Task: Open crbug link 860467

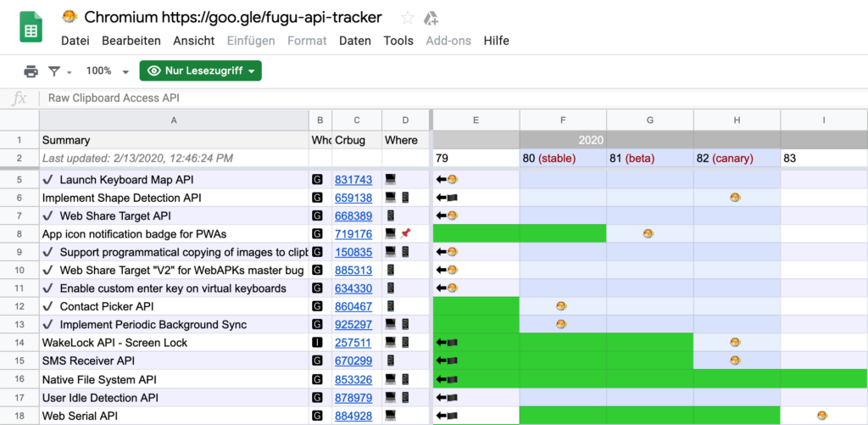Action: pos(353,306)
